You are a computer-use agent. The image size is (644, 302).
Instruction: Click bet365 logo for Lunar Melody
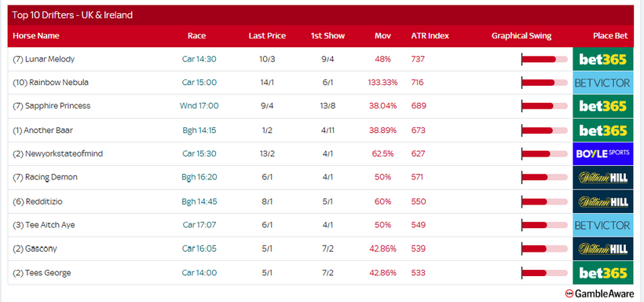coord(603,59)
